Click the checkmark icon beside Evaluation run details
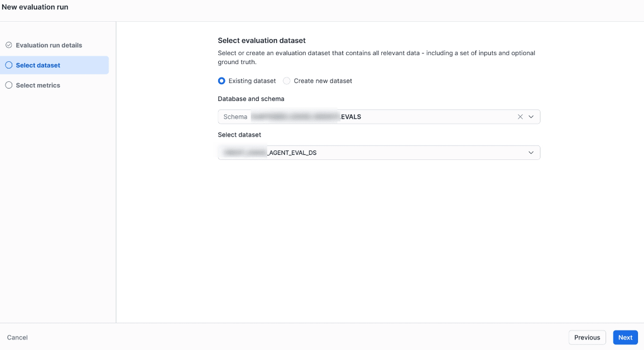Screen dimensions: 644x350 (x=8, y=45)
